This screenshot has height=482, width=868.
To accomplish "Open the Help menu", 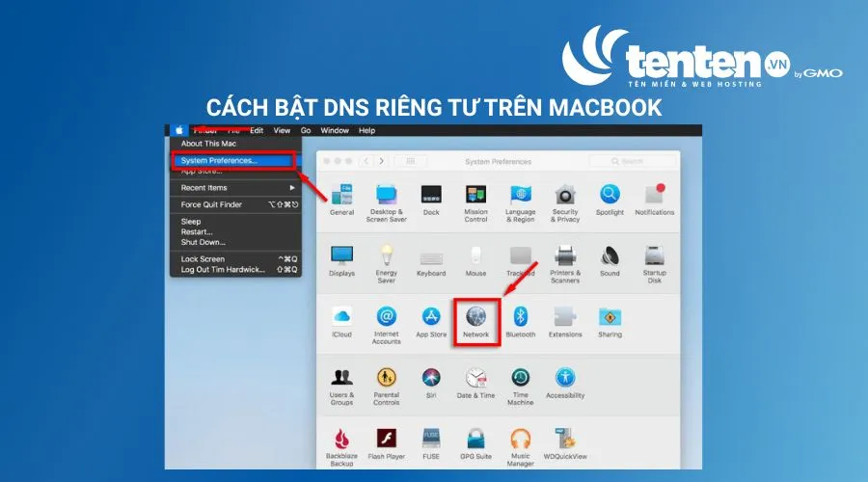I will [367, 130].
